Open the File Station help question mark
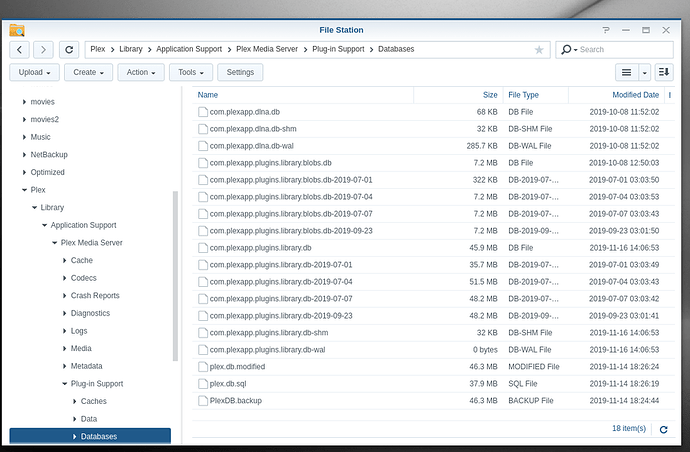Screen dimensions: 690x452 point(606,30)
